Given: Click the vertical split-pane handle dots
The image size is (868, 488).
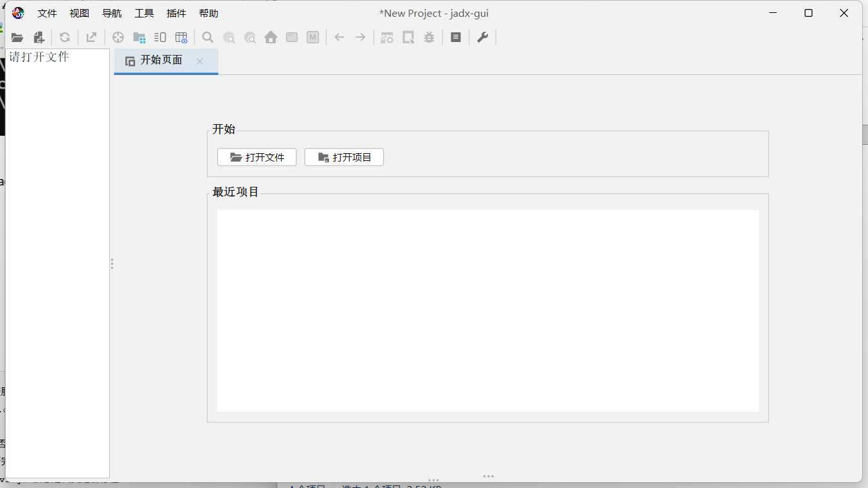Looking at the screenshot, I should (112, 264).
